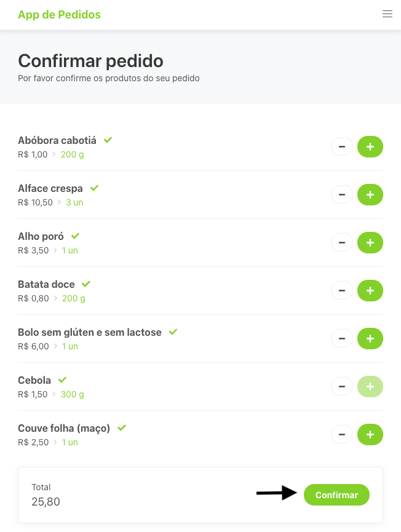Decrease Couve folha (maço) quantity

(342, 435)
